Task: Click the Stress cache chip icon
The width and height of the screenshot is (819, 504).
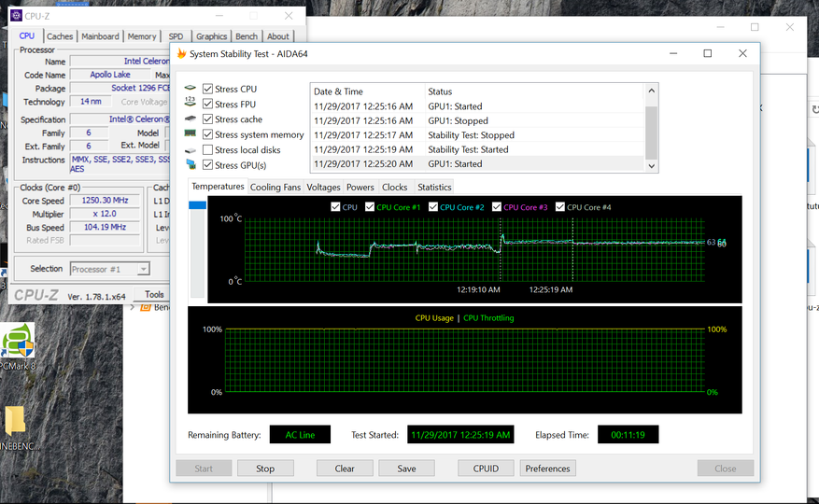Action: tap(191, 119)
